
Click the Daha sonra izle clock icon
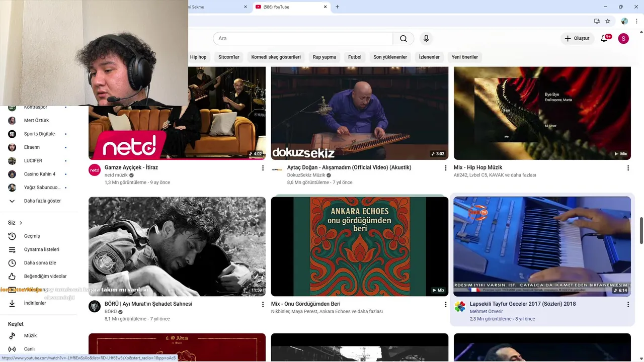(12, 263)
